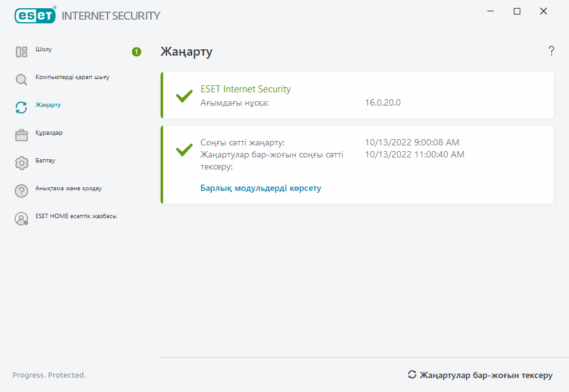
Task: Click the green notification badge on Шолу
Action: coord(137,52)
